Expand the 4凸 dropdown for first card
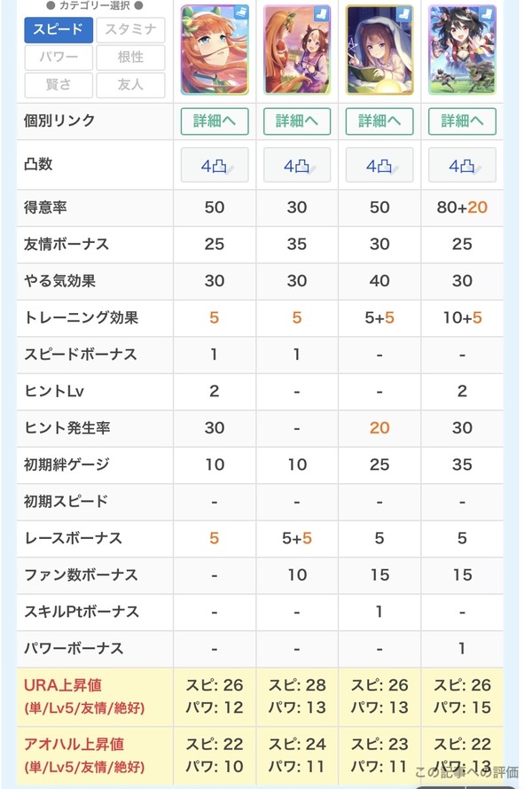The width and height of the screenshot is (532, 789). point(215,165)
